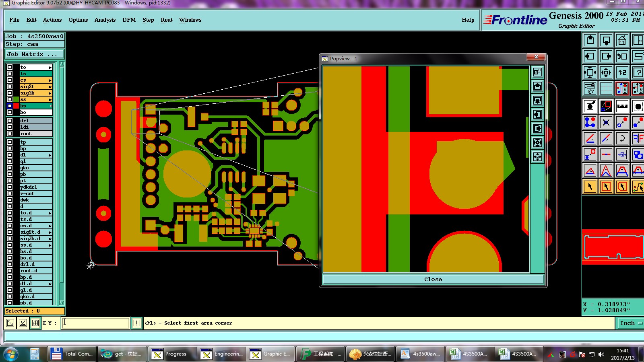This screenshot has height=362, width=644.
Task: Click the pan right icon in right toolbar
Action: click(x=606, y=56)
